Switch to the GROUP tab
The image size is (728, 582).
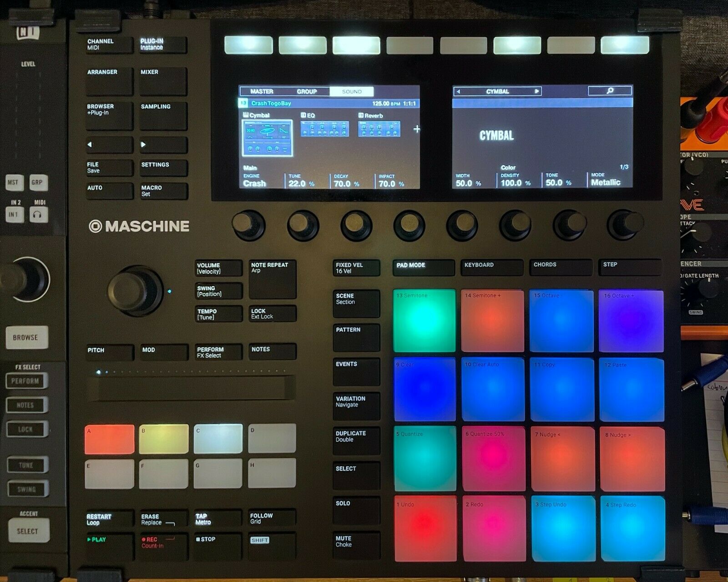[307, 91]
